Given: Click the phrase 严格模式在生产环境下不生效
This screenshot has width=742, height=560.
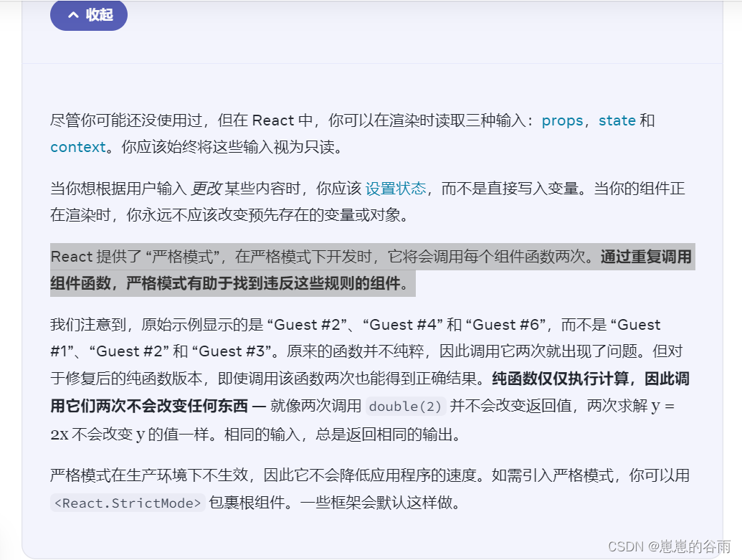Looking at the screenshot, I should pyautogui.click(x=161, y=475).
